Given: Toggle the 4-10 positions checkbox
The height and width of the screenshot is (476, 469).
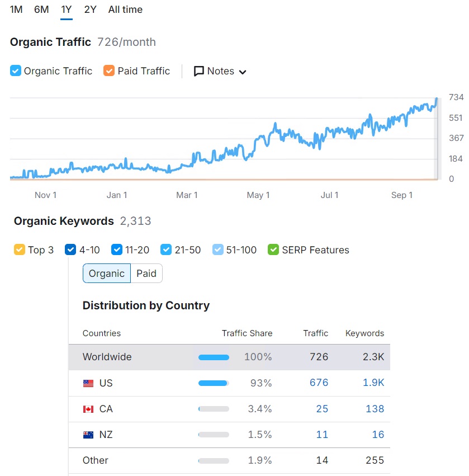Looking at the screenshot, I should pyautogui.click(x=70, y=249).
